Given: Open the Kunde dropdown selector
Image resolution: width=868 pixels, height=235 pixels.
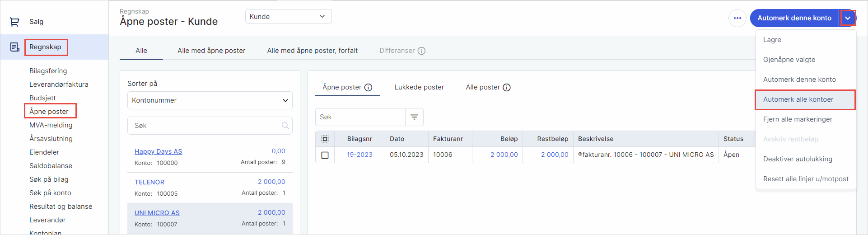Looking at the screenshot, I should tap(288, 17).
